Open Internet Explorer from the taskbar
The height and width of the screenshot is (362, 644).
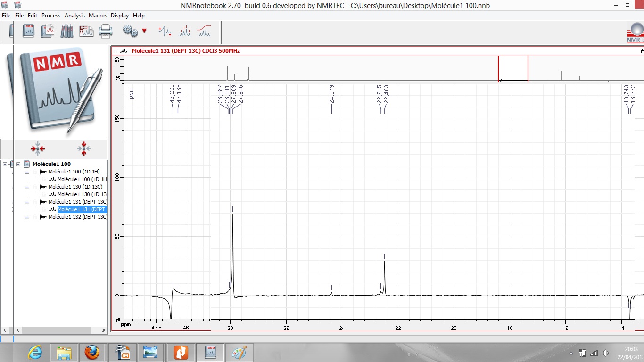[35, 352]
